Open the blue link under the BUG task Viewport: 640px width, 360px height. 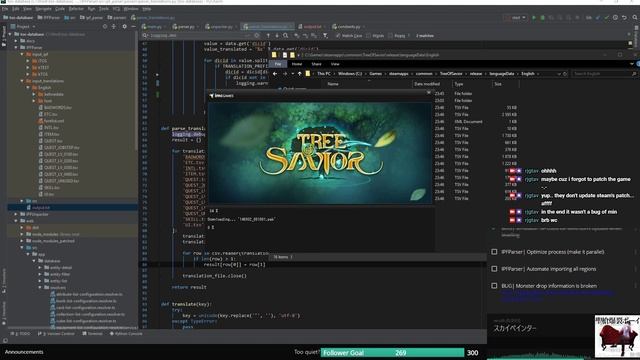click(558, 296)
